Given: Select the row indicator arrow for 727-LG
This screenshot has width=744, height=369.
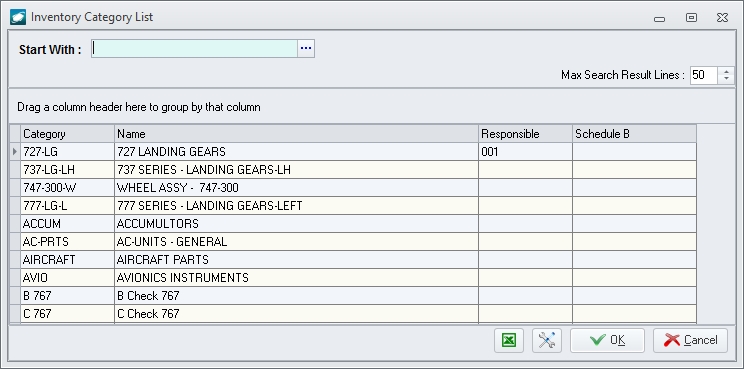Looking at the screenshot, I should pos(15,152).
